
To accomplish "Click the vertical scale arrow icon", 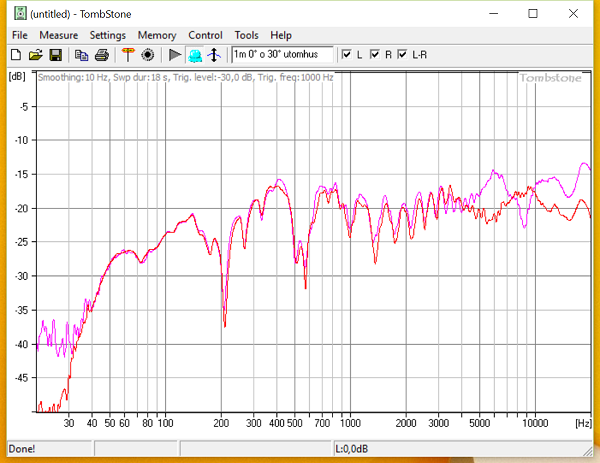I will coord(214,55).
